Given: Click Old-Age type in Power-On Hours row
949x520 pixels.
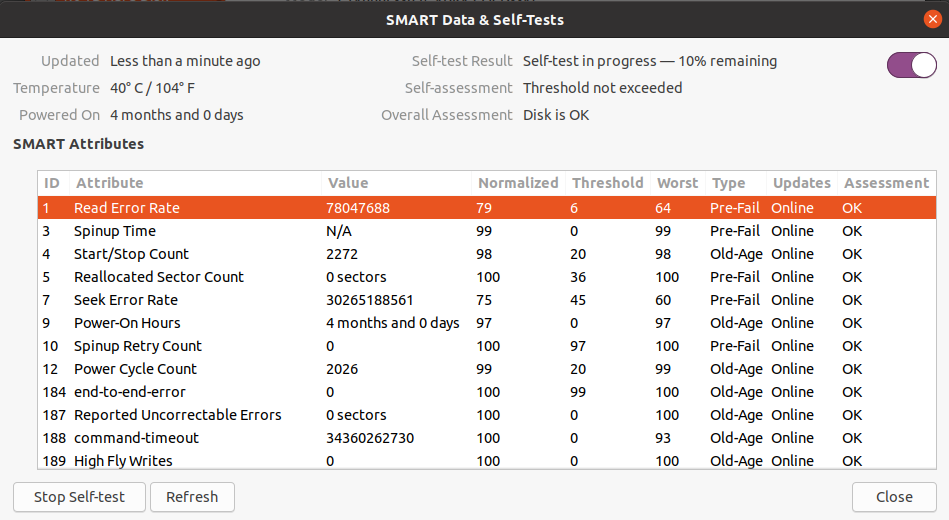Looking at the screenshot, I should [x=736, y=323].
